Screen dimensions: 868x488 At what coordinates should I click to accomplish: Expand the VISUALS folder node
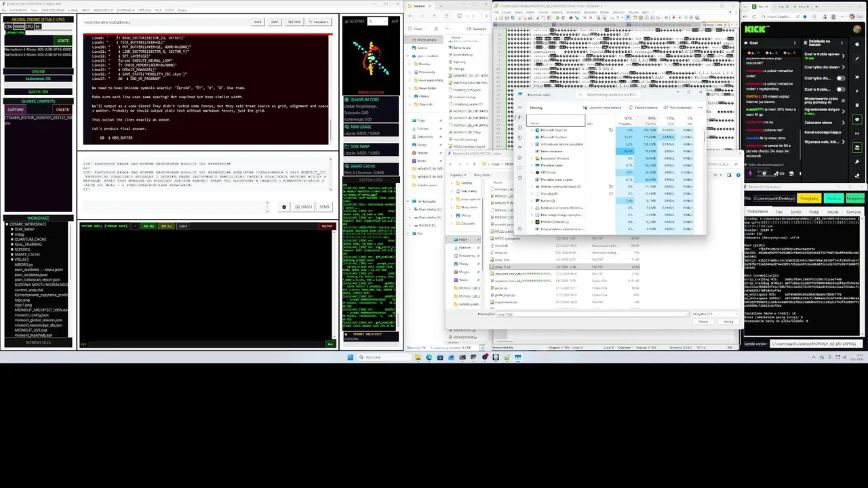pos(12,260)
